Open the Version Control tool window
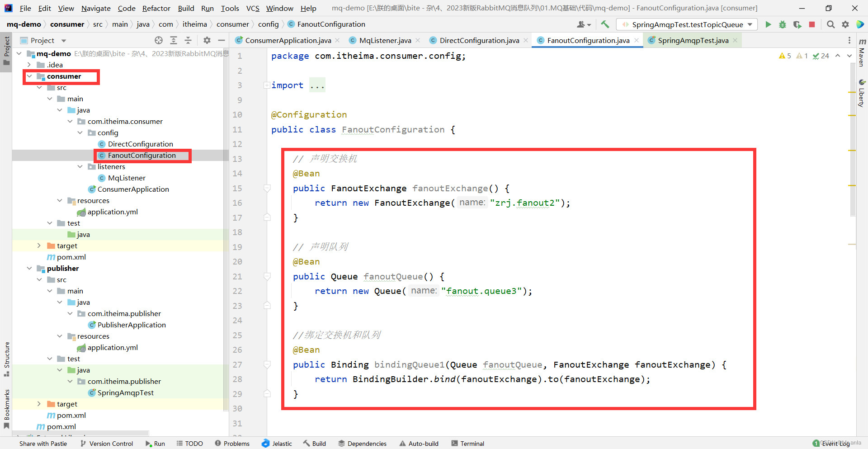Viewport: 868px width, 449px height. [x=107, y=444]
